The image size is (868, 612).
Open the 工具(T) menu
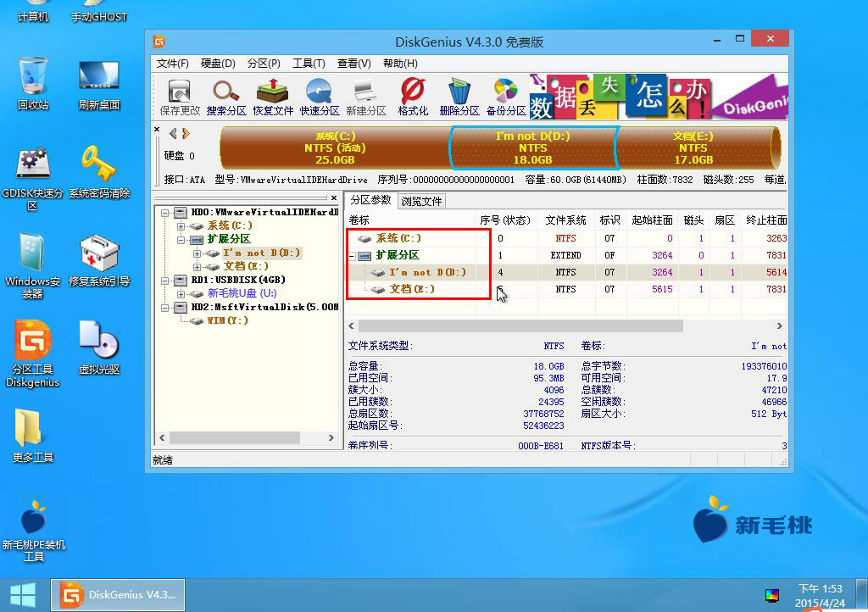tap(309, 64)
